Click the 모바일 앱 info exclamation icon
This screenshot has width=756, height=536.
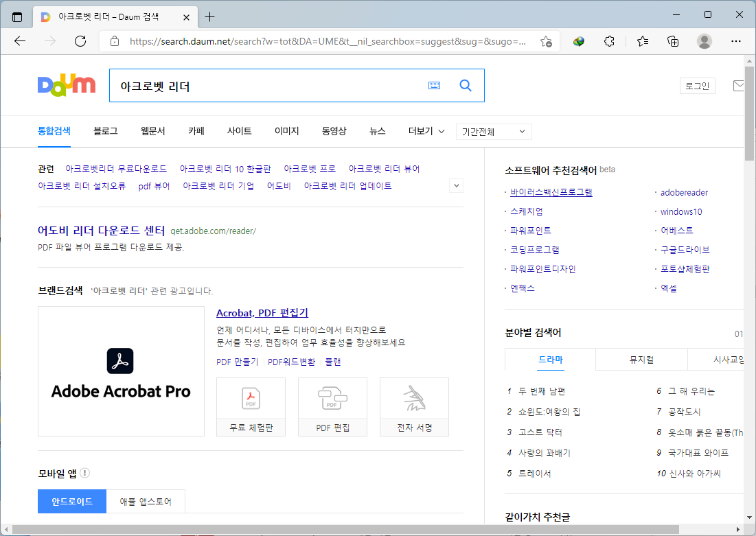pos(85,473)
